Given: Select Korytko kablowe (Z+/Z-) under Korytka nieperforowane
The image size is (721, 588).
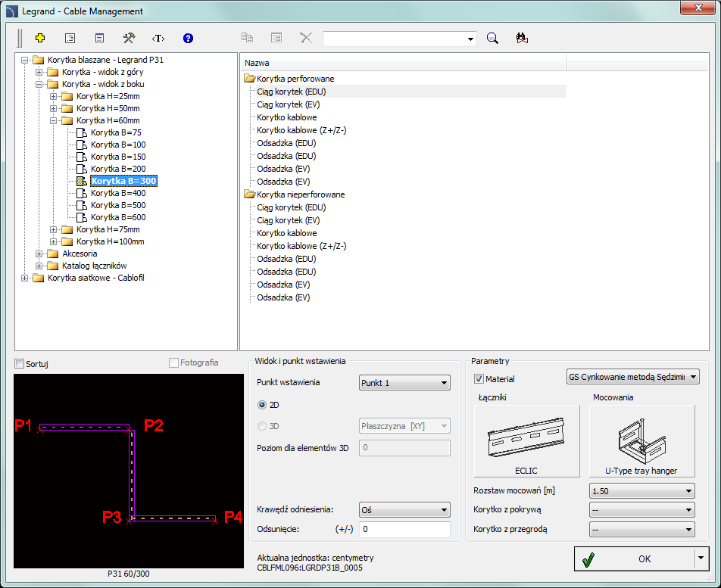Looking at the screenshot, I should (301, 246).
